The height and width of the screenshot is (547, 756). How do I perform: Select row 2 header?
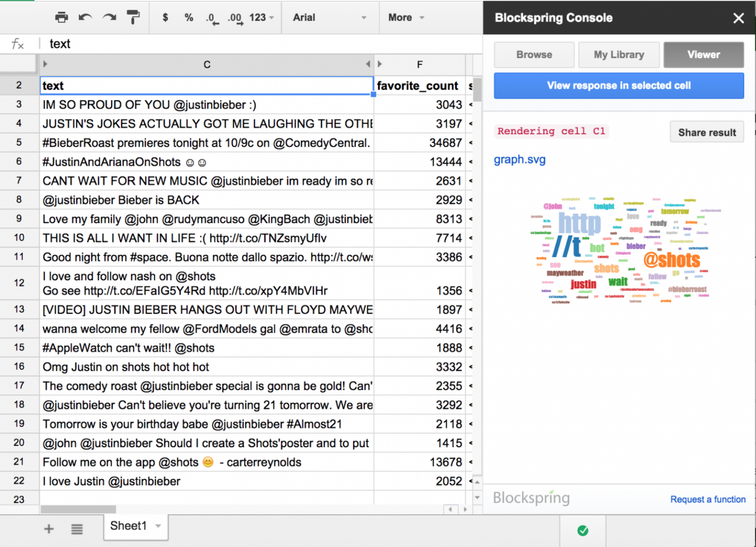click(x=19, y=86)
